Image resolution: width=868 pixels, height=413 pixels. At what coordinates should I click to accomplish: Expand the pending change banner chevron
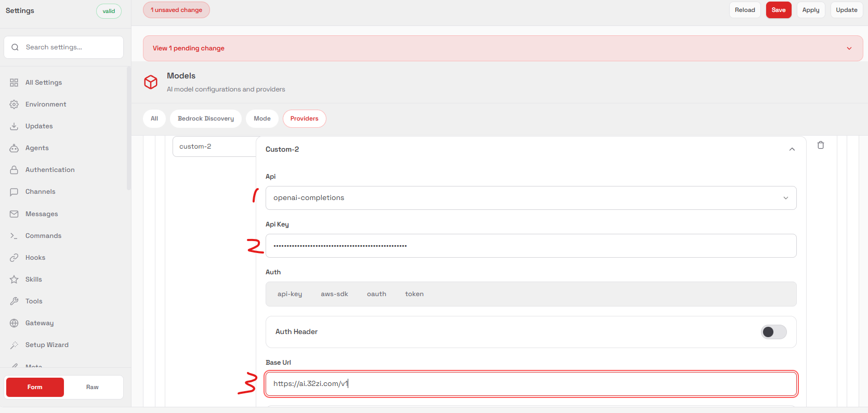pyautogui.click(x=849, y=48)
